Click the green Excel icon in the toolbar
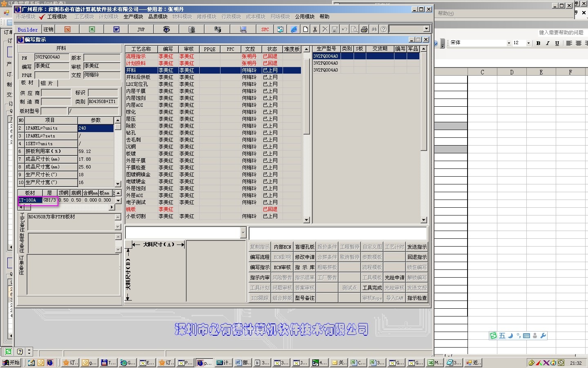 [x=92, y=29]
